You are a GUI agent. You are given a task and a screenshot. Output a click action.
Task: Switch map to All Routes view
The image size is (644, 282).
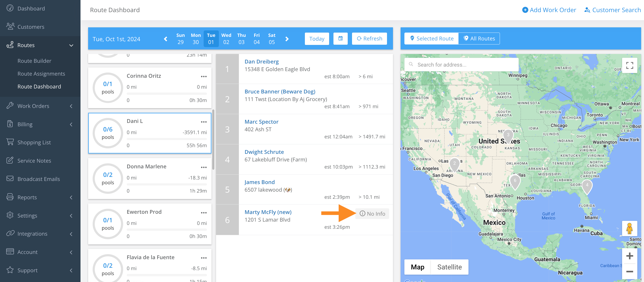coord(479,39)
